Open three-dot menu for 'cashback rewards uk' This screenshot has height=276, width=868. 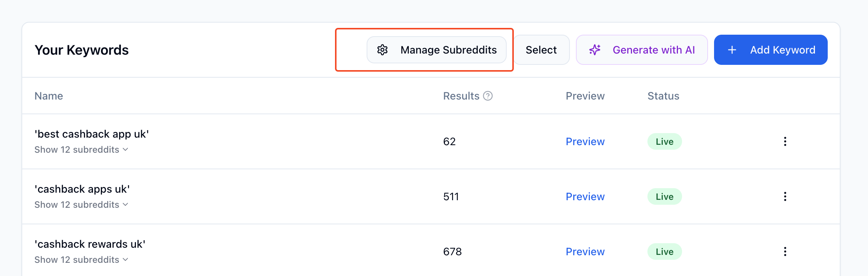coord(785,251)
